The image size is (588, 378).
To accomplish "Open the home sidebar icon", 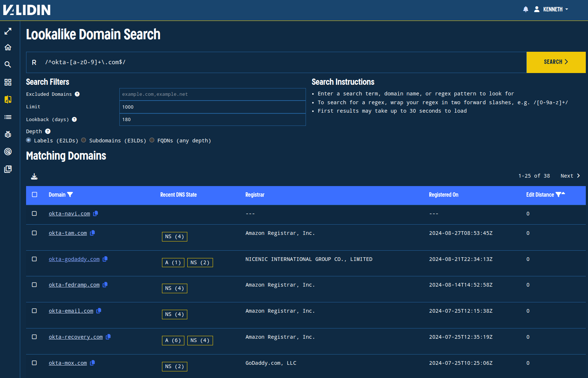I will click(x=8, y=47).
